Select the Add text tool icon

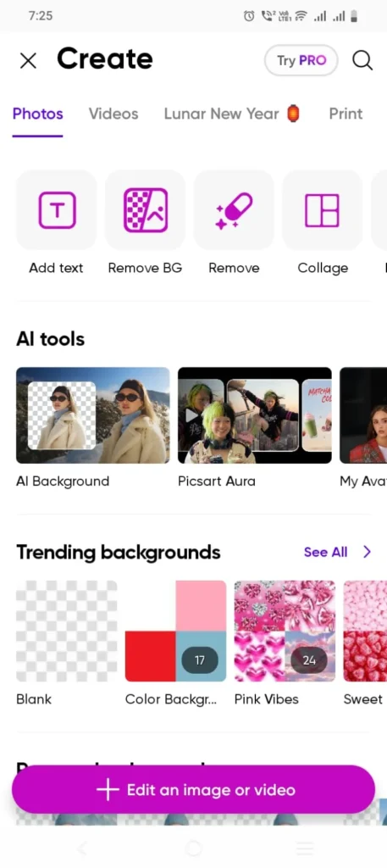tap(57, 210)
